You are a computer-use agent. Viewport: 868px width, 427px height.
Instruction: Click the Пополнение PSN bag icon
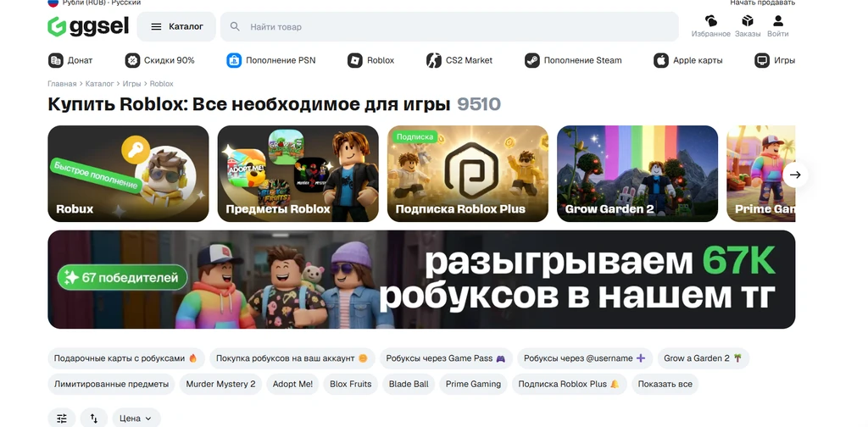[234, 60]
